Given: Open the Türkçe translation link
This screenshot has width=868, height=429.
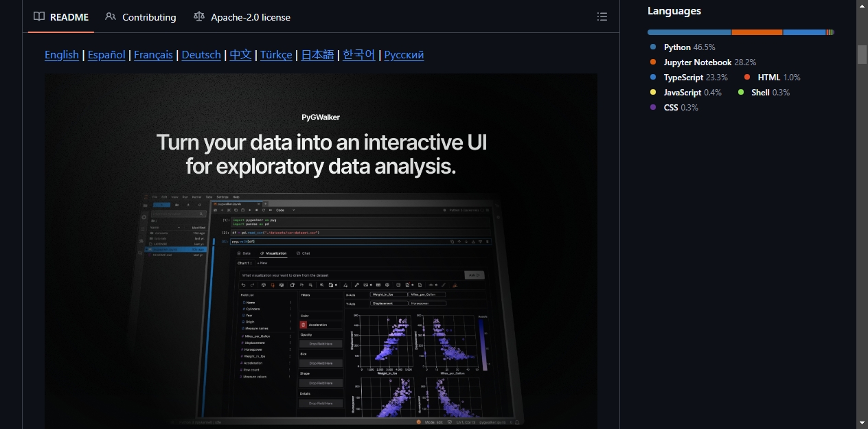Looking at the screenshot, I should [276, 55].
